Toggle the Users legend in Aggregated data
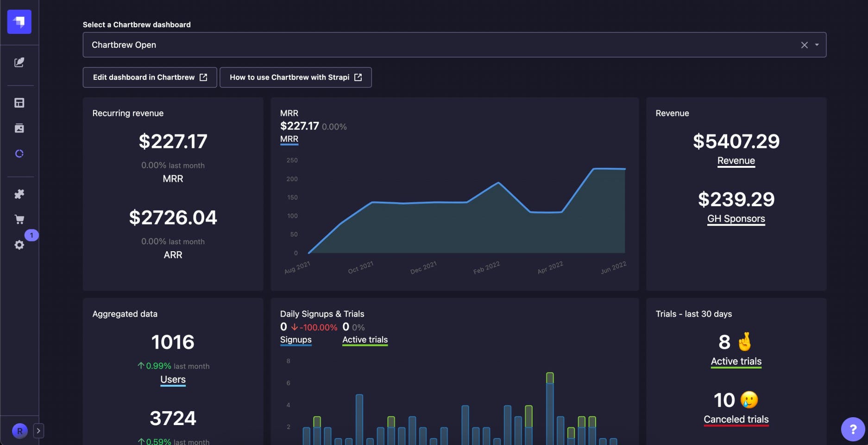The width and height of the screenshot is (868, 445). (173, 379)
